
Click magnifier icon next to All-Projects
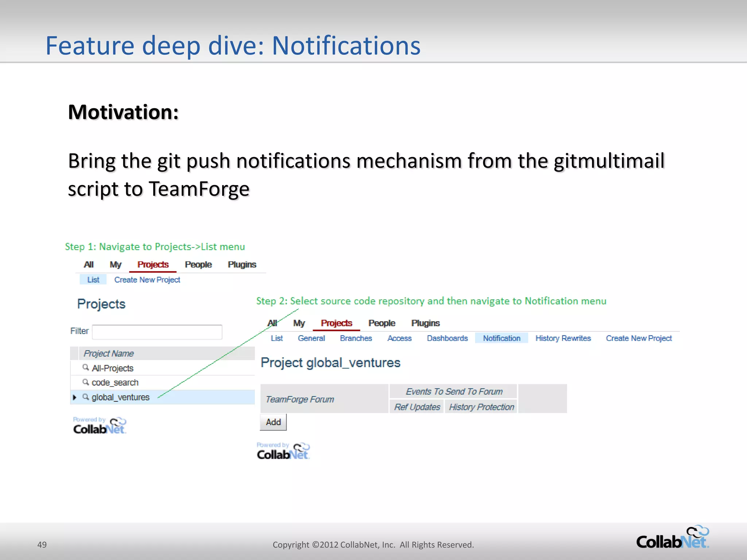pyautogui.click(x=86, y=367)
